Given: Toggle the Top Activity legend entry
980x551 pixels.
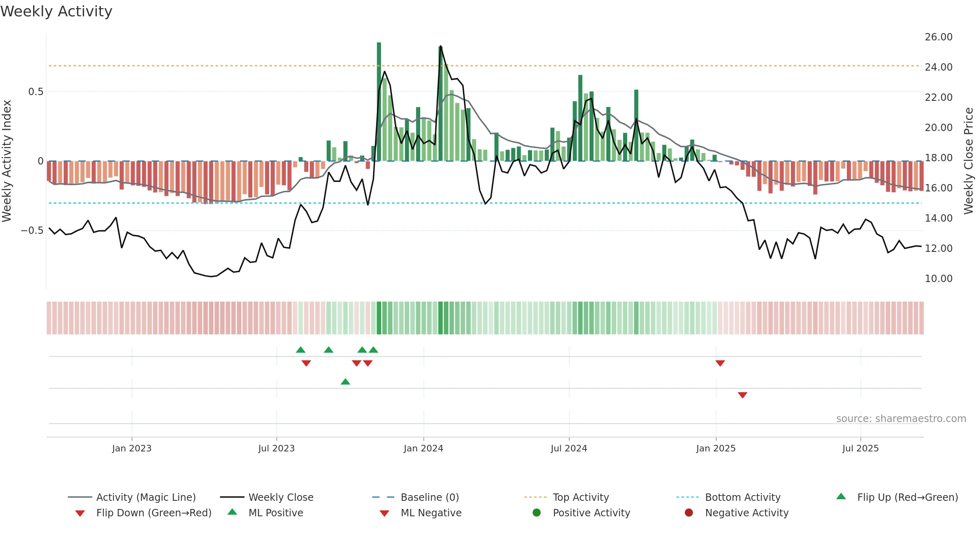Looking at the screenshot, I should pyautogui.click(x=566, y=497).
